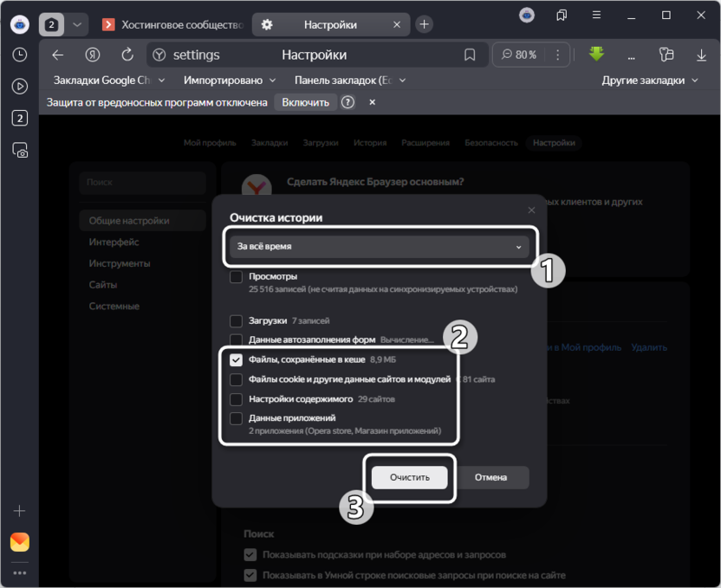Check Данные автозаполнения форм checkbox

236,339
